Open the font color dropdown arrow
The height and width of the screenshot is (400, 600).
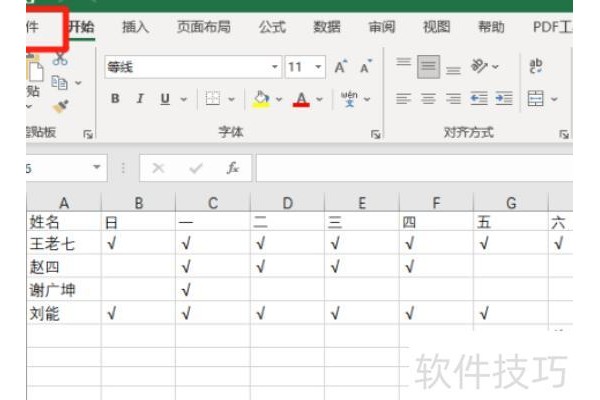pyautogui.click(x=319, y=100)
